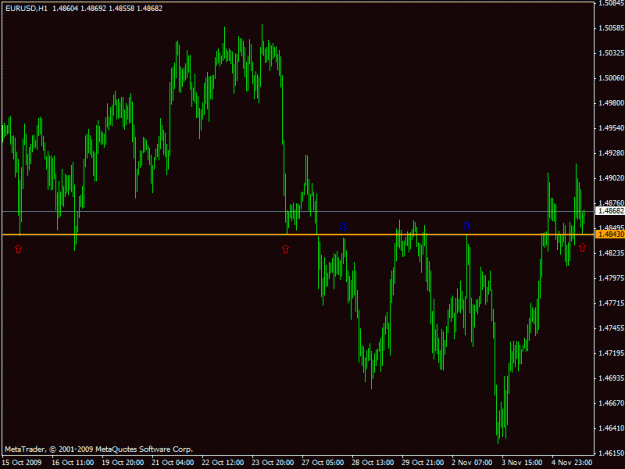The image size is (625, 469).
Task: Click the 1.46410 price scale label
Action: pyautogui.click(x=611, y=428)
